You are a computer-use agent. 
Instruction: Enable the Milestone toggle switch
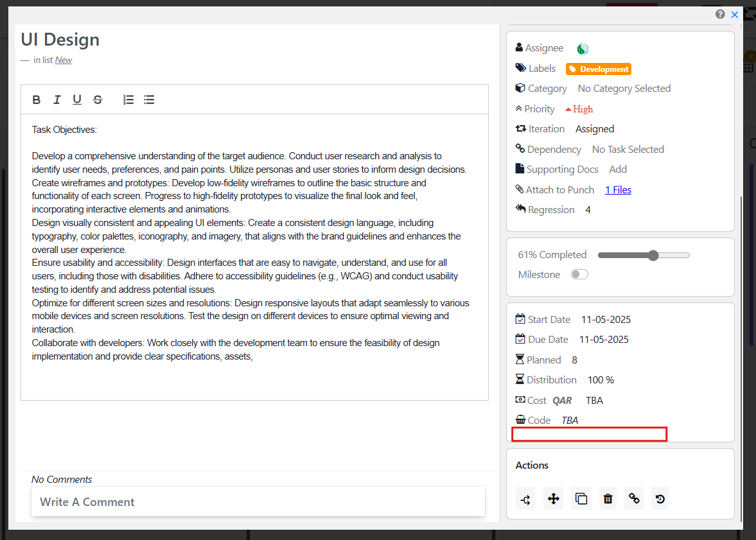click(x=579, y=275)
